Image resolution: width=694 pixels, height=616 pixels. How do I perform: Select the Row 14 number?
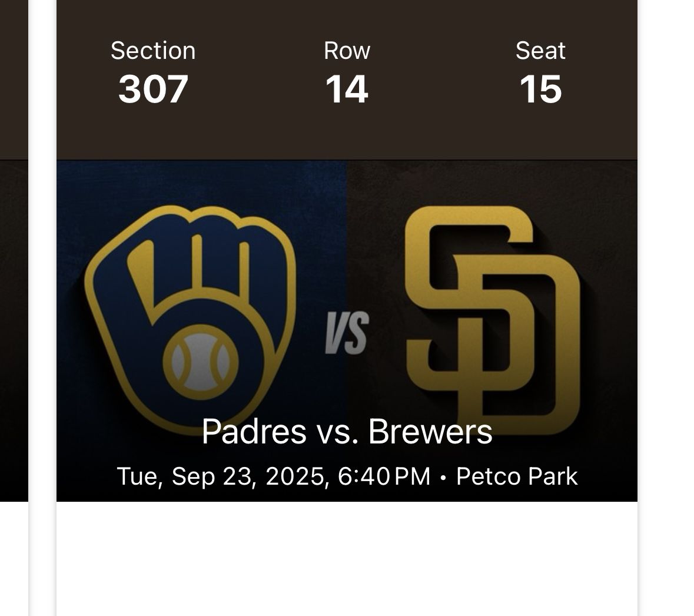pos(347,89)
